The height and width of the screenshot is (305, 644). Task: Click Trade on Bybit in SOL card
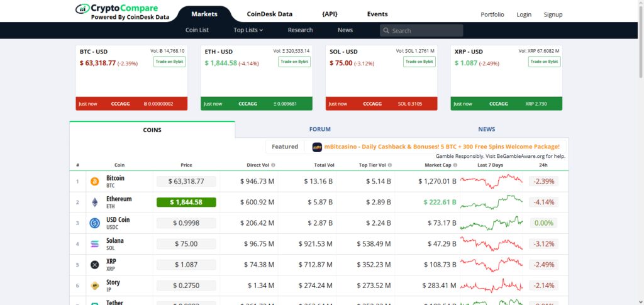point(419,62)
